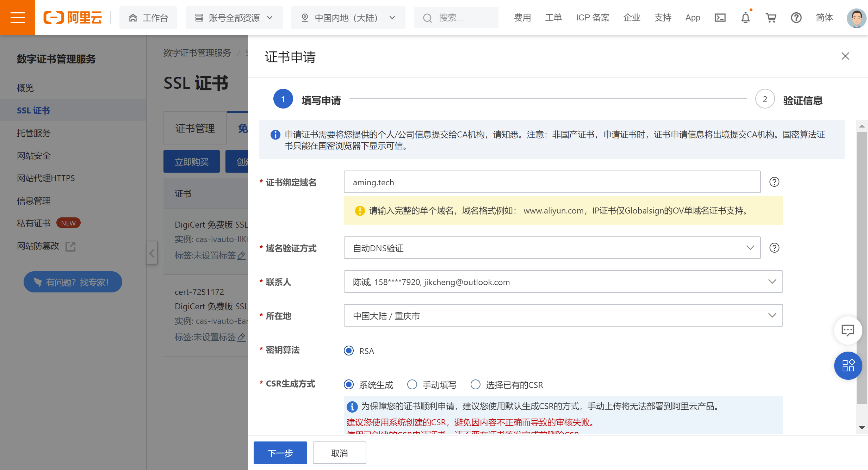Go to 网站安全 in sidebar
Viewport: 868px width, 470px height.
34,155
